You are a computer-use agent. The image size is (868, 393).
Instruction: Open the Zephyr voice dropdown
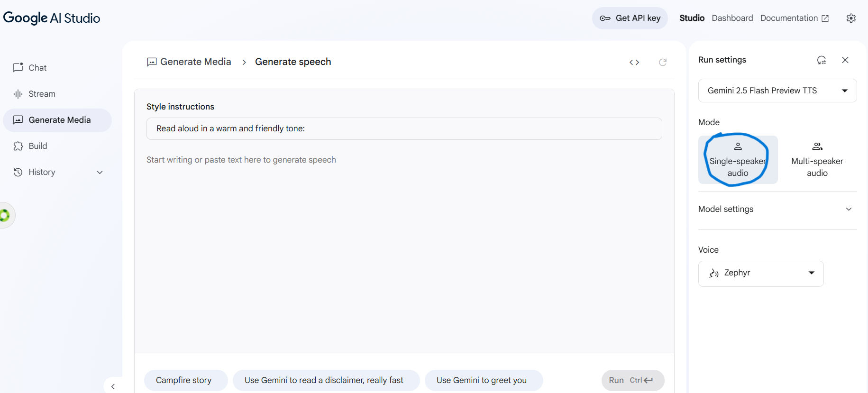click(760, 273)
